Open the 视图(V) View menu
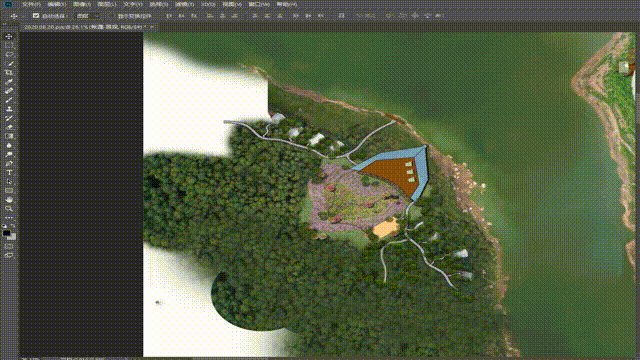The image size is (640, 360). [232, 4]
